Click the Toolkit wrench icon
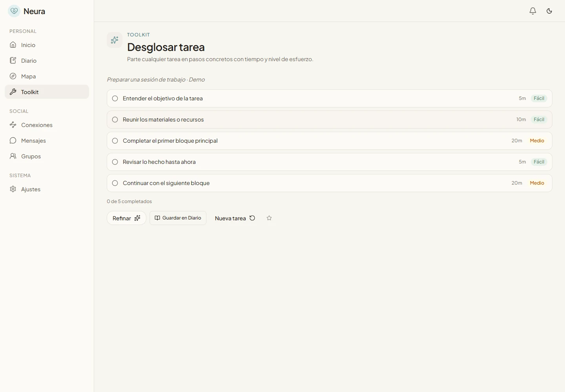Screen dimensions: 565x392 coord(13,92)
